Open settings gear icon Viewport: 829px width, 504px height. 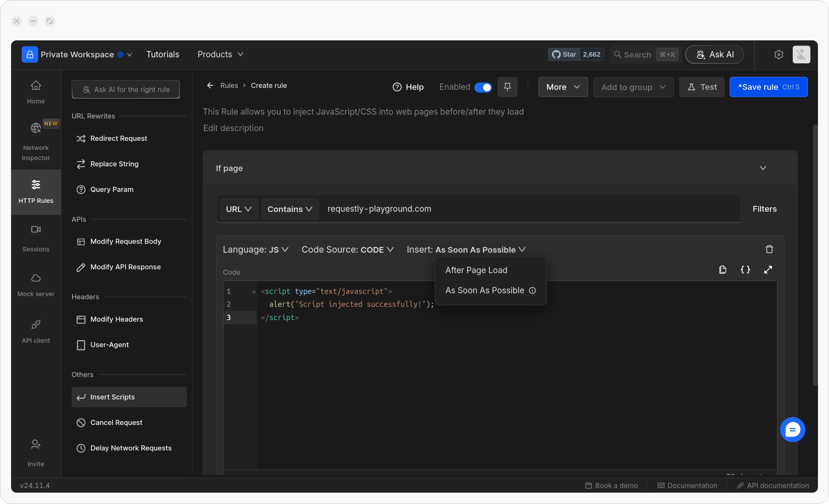point(779,55)
